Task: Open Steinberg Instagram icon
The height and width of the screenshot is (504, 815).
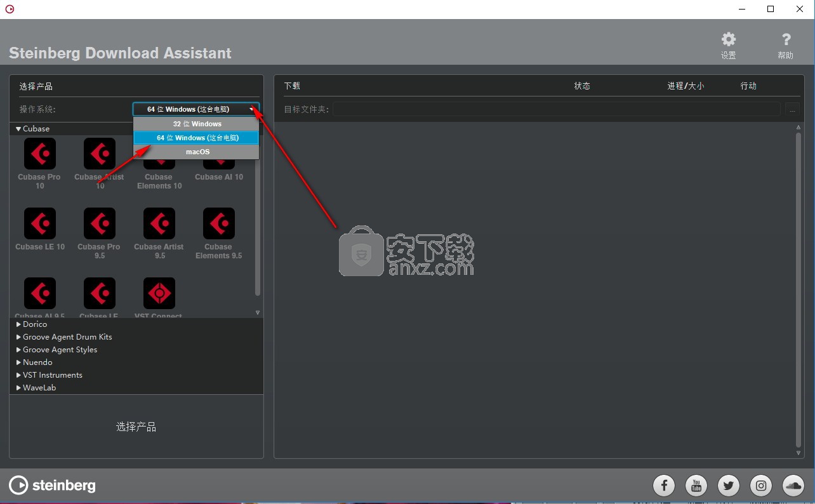Action: click(761, 486)
